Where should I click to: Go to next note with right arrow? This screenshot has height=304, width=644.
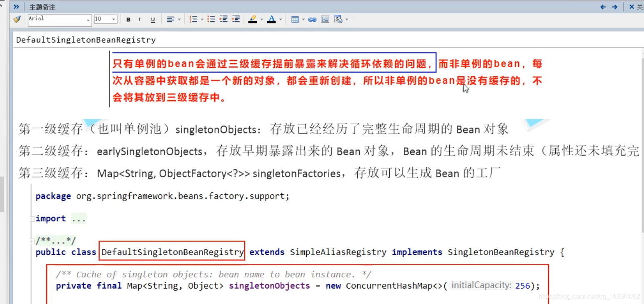click(x=614, y=7)
